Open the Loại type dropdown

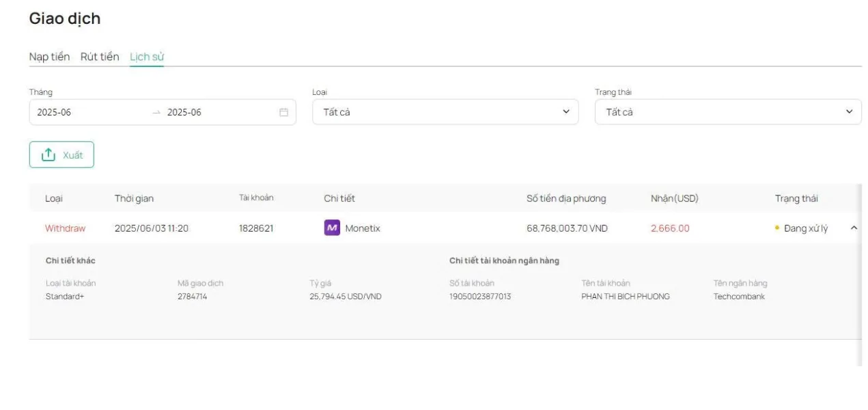point(445,112)
